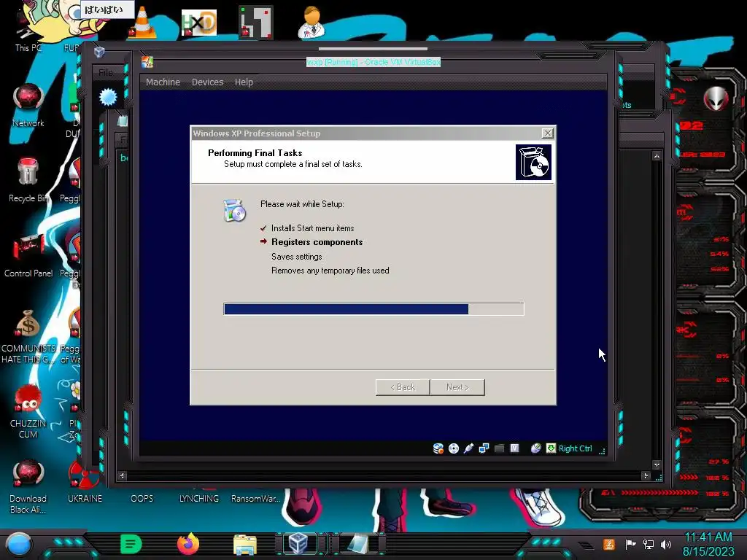Click the shared folders status icon
747x560 pixels.
click(x=499, y=448)
